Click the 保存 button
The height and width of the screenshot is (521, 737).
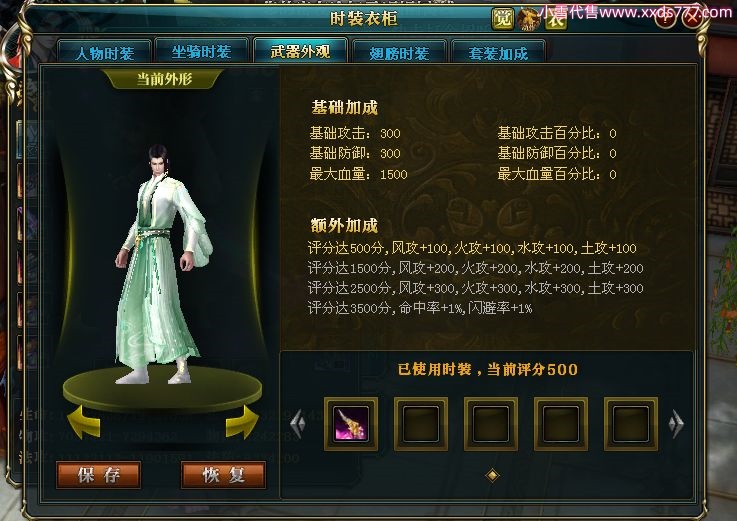[98, 475]
